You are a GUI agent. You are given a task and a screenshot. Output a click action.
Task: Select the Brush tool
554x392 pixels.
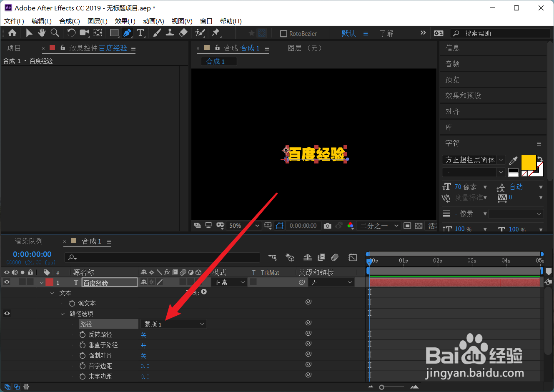157,33
